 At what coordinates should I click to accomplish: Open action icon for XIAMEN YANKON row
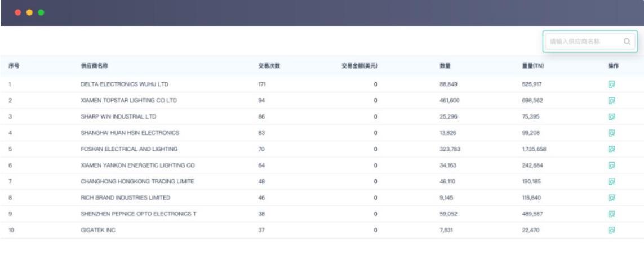point(611,165)
